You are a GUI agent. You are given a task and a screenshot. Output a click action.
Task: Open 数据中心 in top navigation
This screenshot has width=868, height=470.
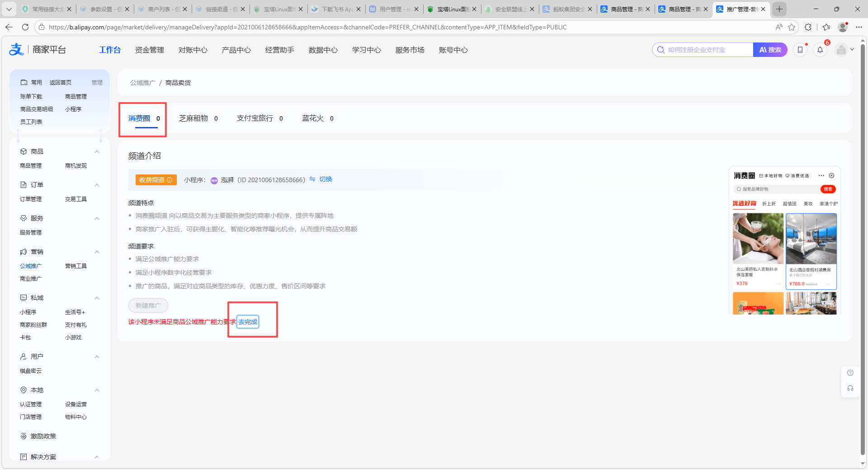pyautogui.click(x=323, y=50)
